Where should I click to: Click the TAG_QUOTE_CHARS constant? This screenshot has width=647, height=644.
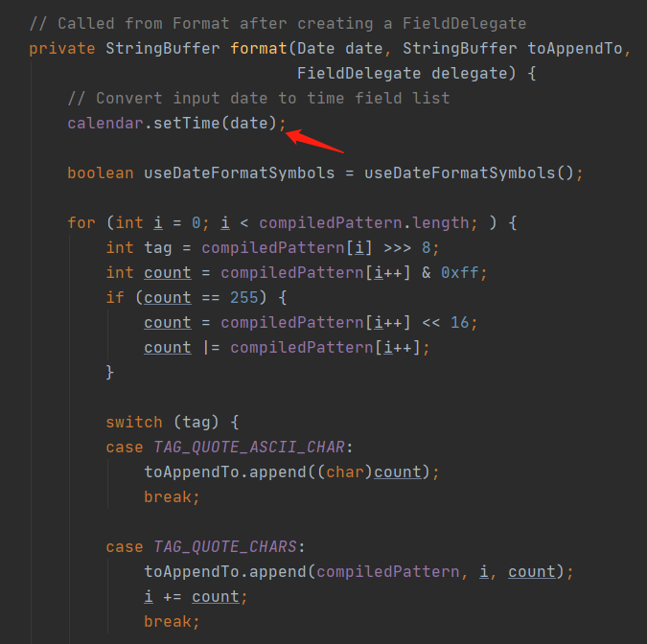[225, 547]
